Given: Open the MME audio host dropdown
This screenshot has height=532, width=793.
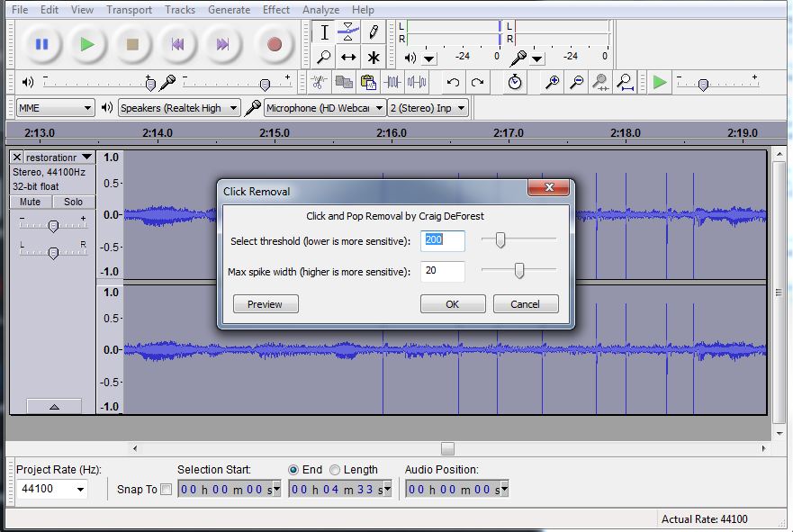Looking at the screenshot, I should pos(56,108).
